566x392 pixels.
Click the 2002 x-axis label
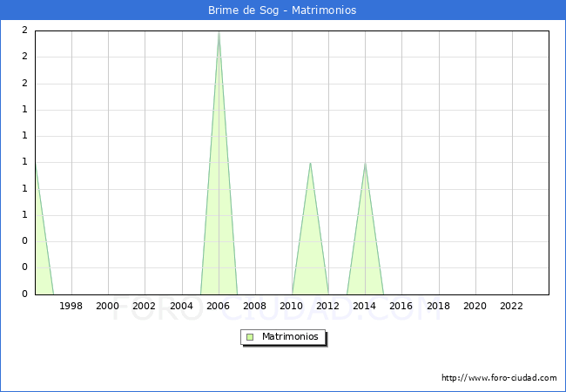(144, 306)
